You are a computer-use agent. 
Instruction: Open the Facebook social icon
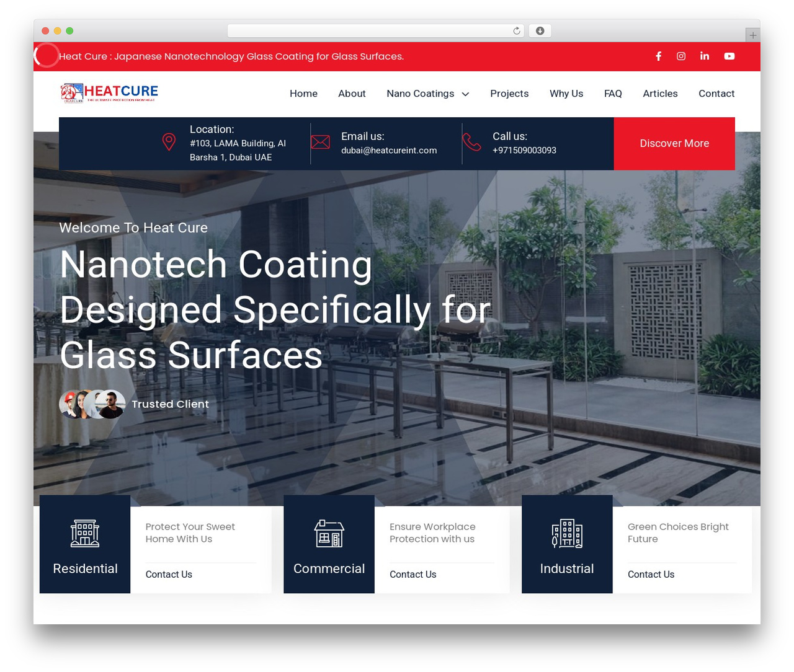pos(658,56)
